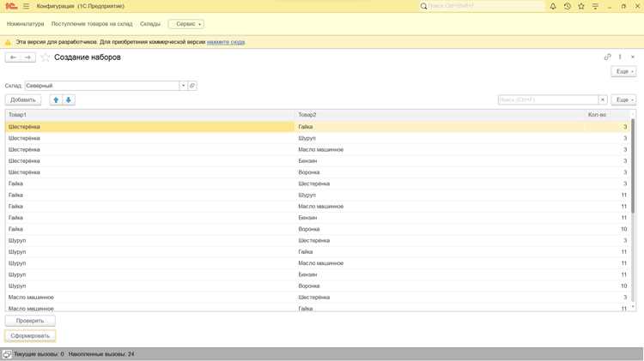Viewport: 644px width, 361px height.
Task: Click the Кол-во column header
Action: click(x=607, y=115)
